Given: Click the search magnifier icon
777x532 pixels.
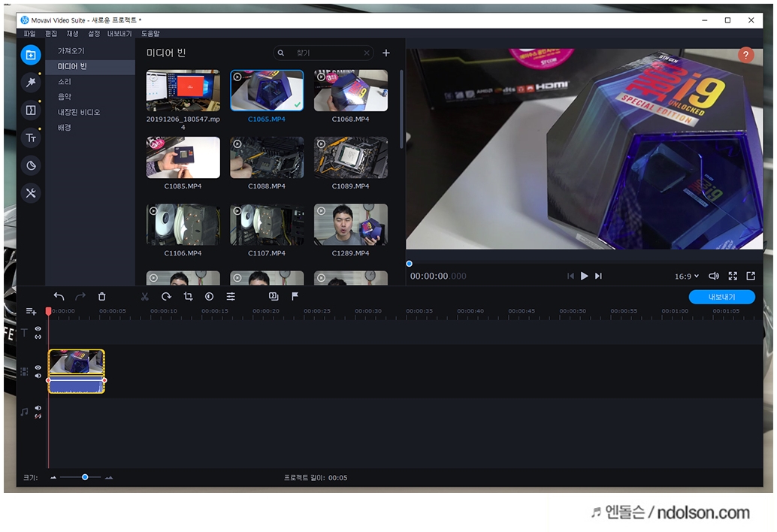Looking at the screenshot, I should 281,53.
